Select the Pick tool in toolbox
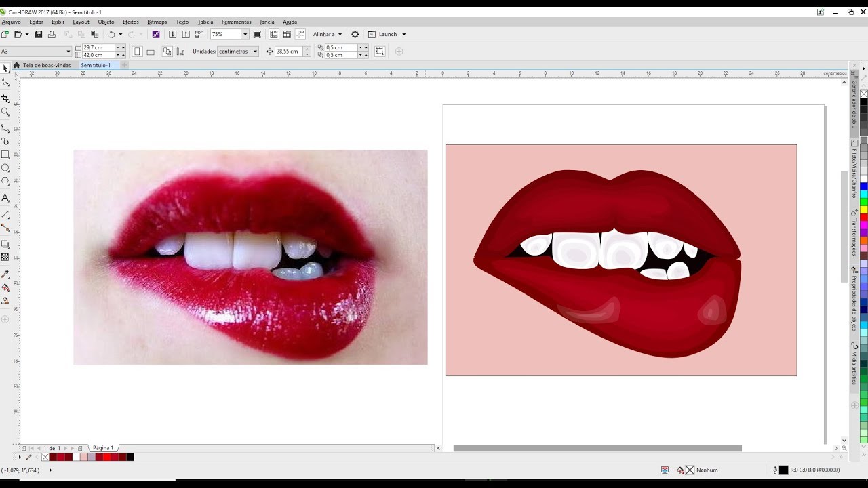 (5, 68)
